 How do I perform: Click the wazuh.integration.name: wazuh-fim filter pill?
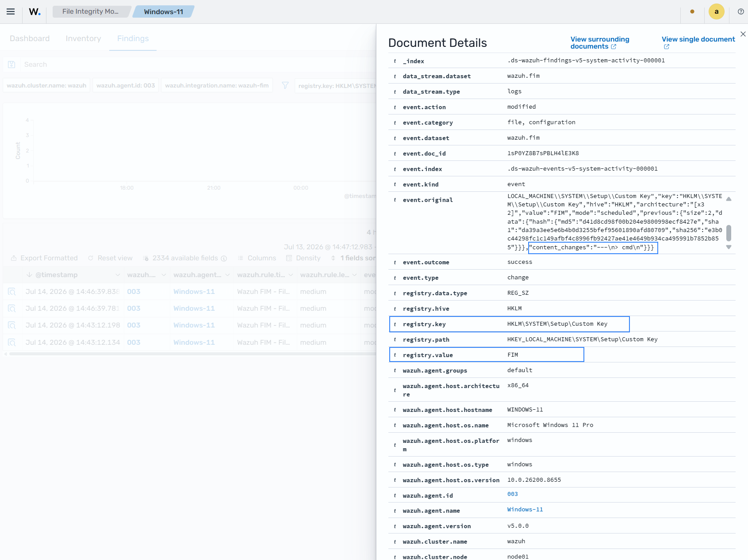pyautogui.click(x=217, y=85)
